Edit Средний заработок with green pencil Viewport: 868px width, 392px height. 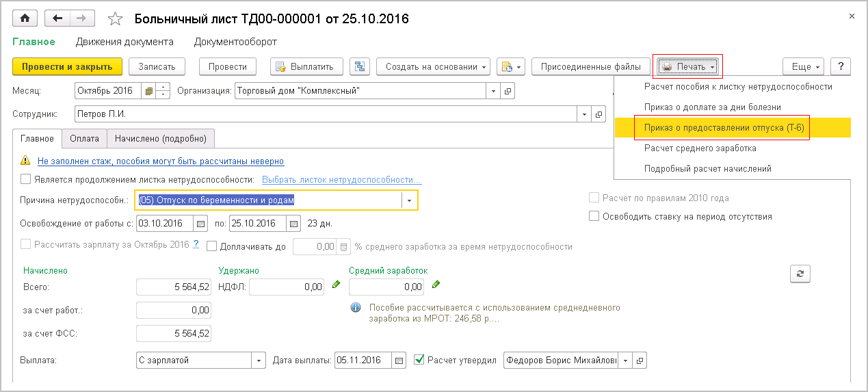point(436,285)
